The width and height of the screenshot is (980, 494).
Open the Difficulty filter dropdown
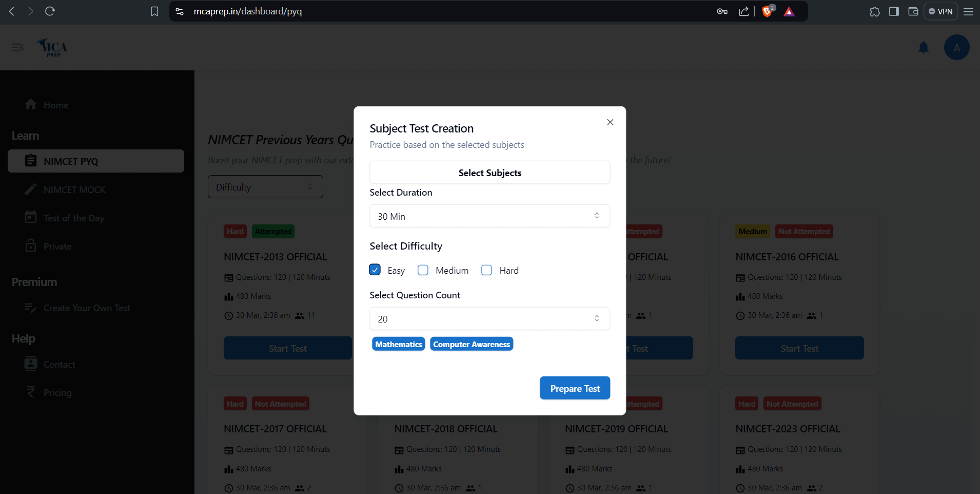click(x=265, y=187)
